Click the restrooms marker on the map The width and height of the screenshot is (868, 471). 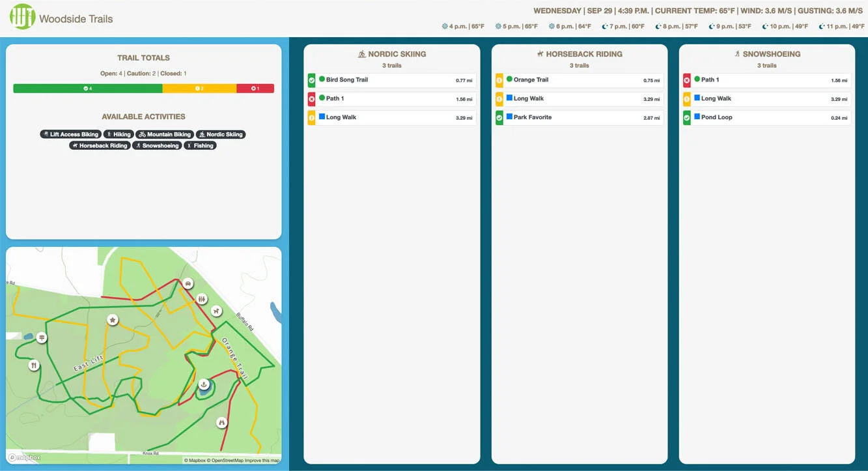click(x=202, y=298)
